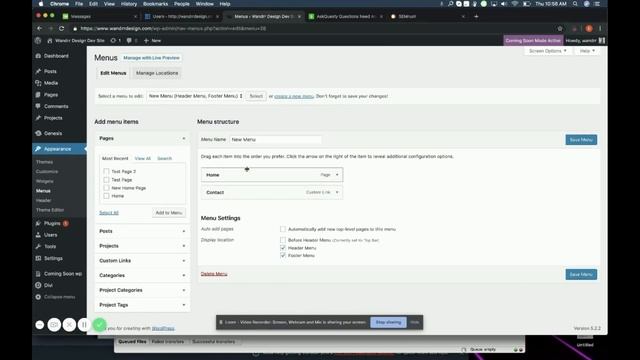The width and height of the screenshot is (640, 360).
Task: Open the Genesis sidebar item
Action: tap(53, 133)
